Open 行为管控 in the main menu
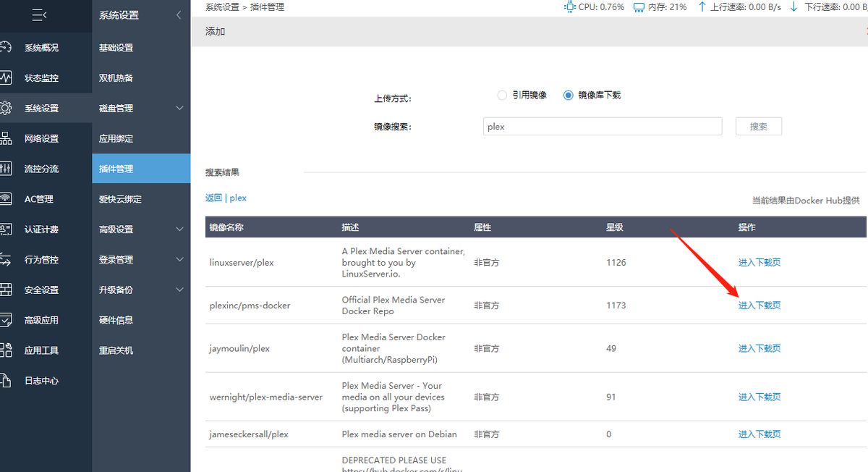 coord(41,259)
